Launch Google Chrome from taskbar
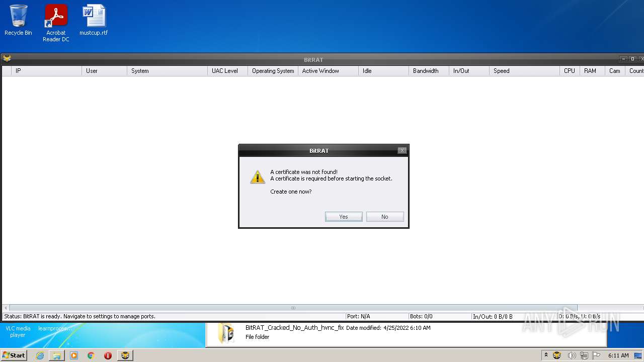The image size is (644, 362). [91, 355]
